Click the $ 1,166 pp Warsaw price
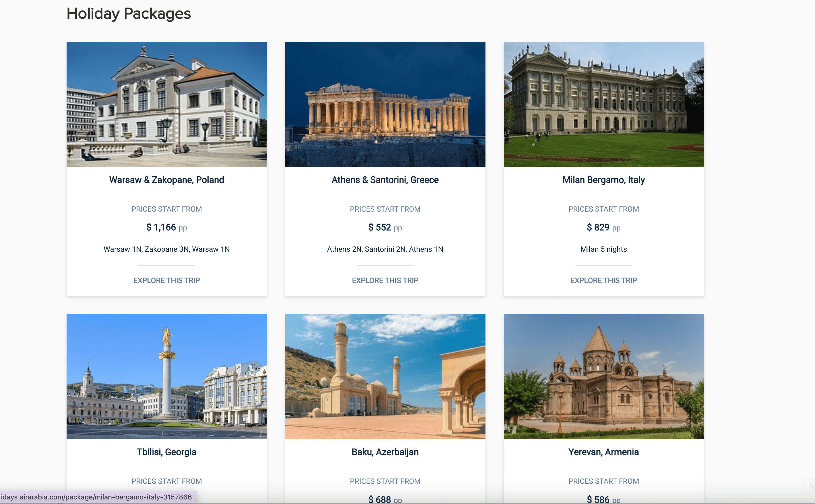815x504 pixels. (166, 227)
